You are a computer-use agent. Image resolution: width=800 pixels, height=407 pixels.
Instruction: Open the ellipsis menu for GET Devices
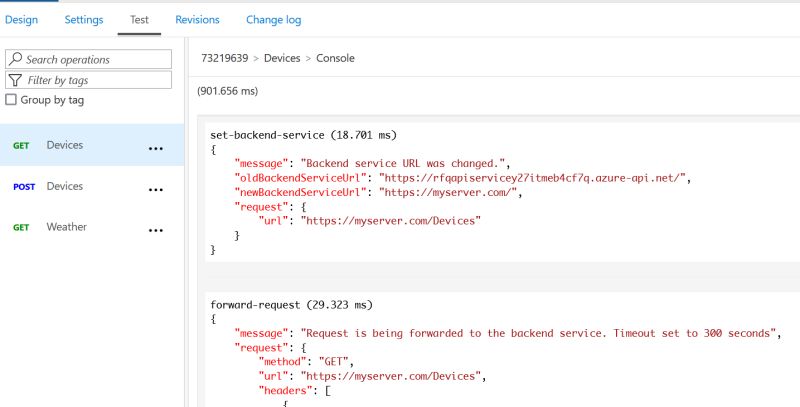[x=156, y=148]
